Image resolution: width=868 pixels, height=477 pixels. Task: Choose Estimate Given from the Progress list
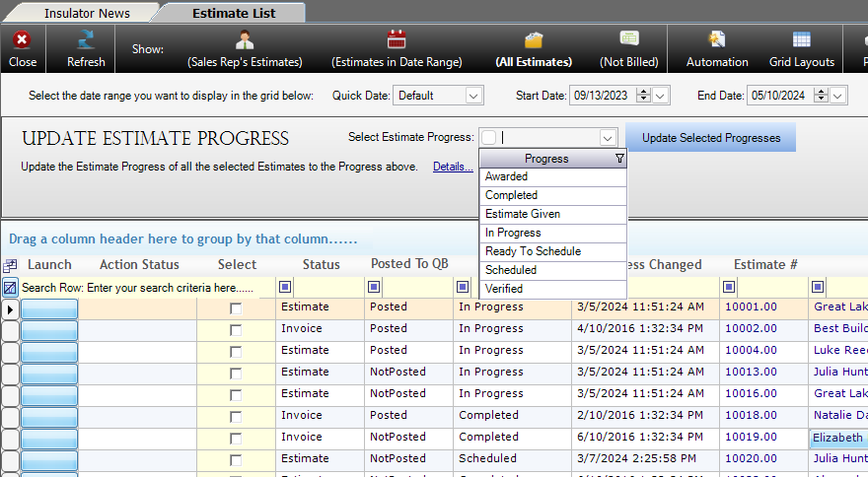pos(552,214)
